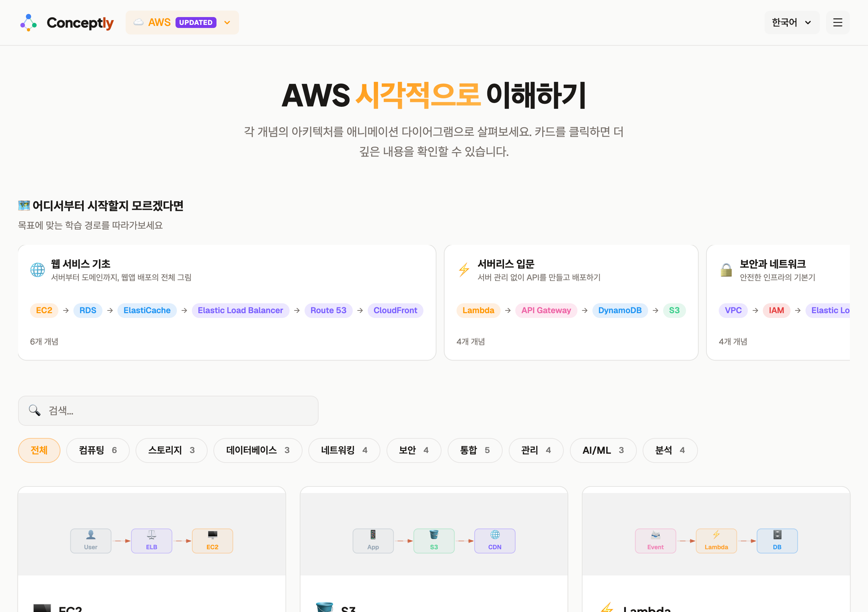Select the 전체 filter chip

(39, 450)
